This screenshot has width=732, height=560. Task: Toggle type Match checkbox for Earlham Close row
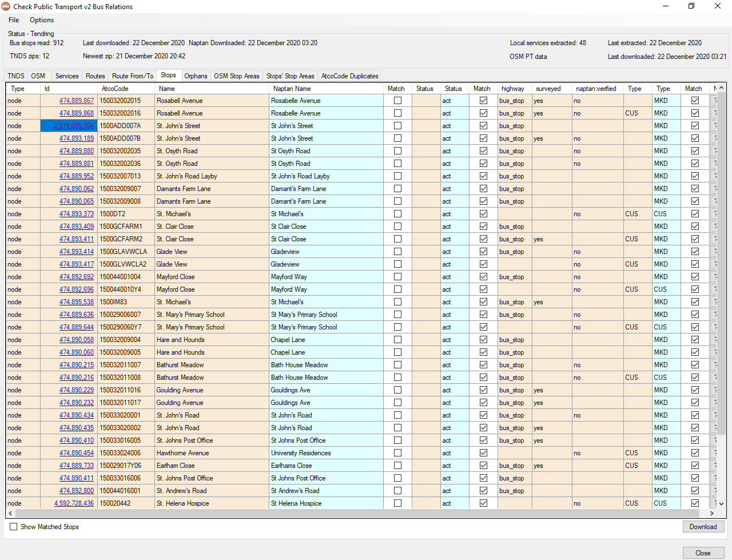pos(695,466)
